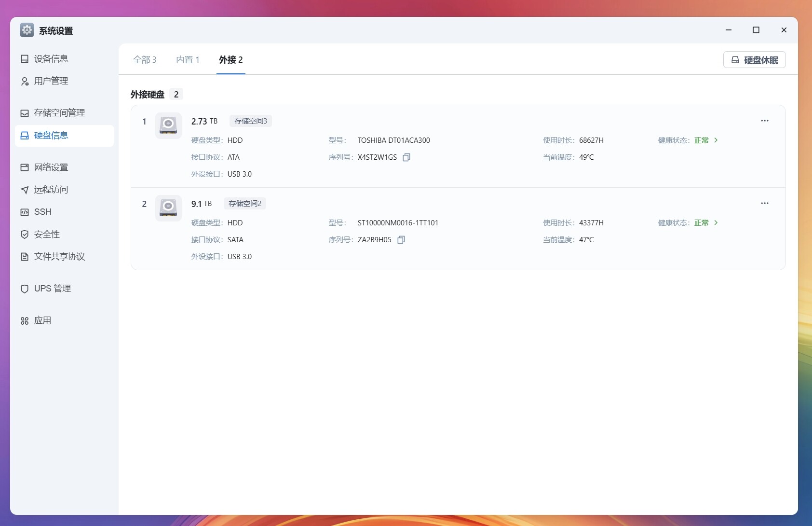Open UPS 管理 sidebar item
This screenshot has width=812, height=526.
coord(64,289)
